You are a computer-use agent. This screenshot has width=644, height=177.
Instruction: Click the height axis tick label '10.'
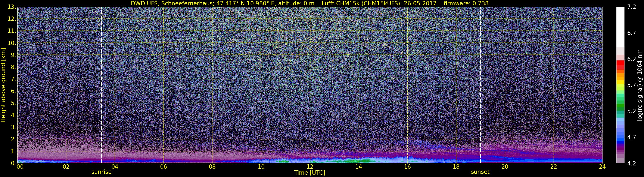pyautogui.click(x=12, y=43)
